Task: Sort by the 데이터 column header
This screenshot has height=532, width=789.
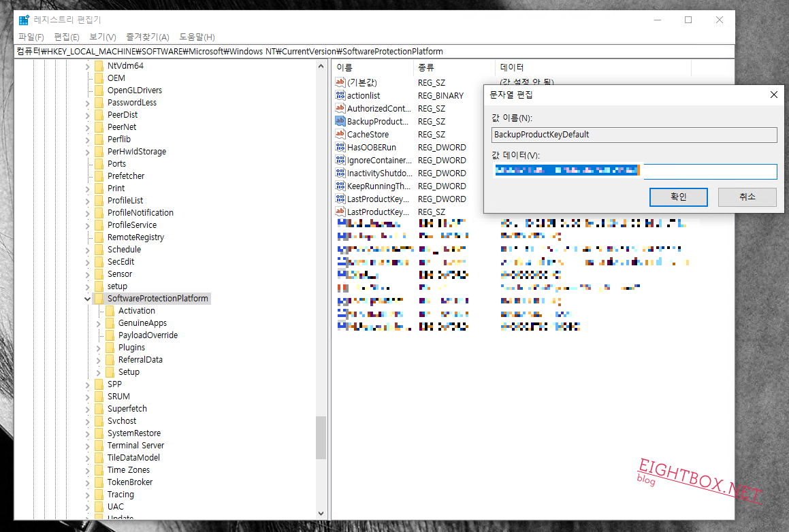Action: point(593,67)
